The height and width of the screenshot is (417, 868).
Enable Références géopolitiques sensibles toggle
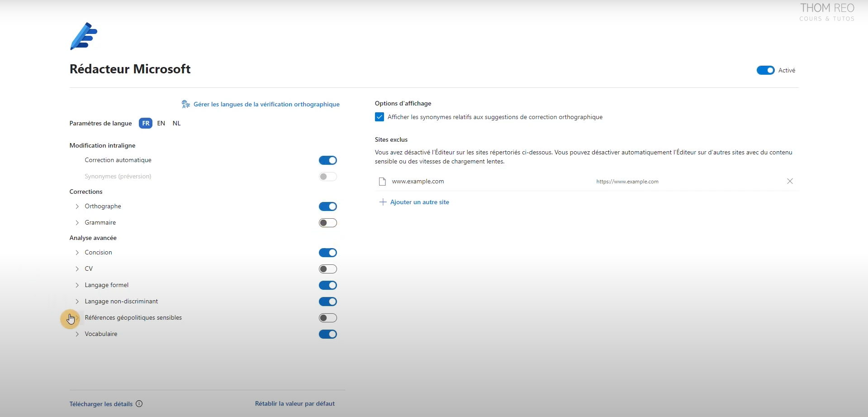click(328, 318)
